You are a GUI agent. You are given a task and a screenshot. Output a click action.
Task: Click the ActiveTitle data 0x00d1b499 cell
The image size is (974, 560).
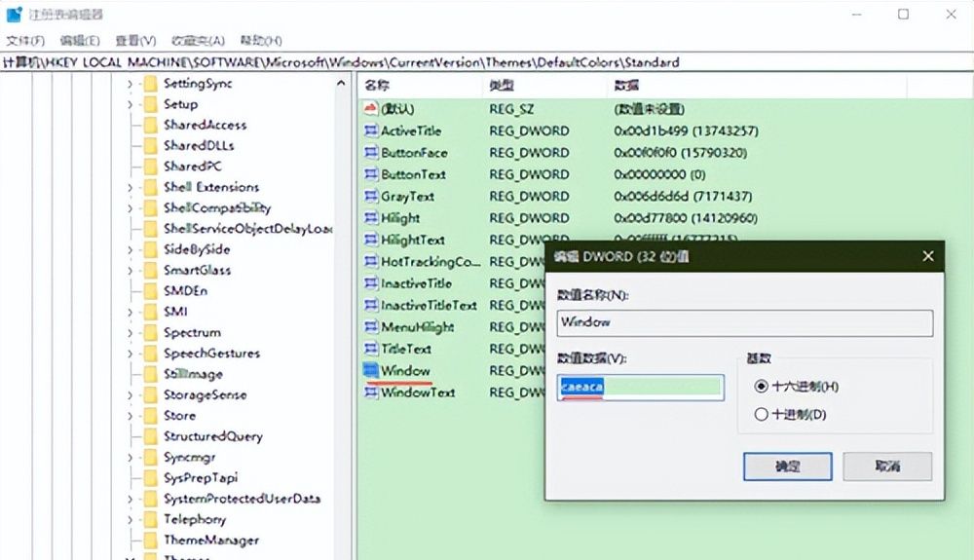[x=686, y=131]
